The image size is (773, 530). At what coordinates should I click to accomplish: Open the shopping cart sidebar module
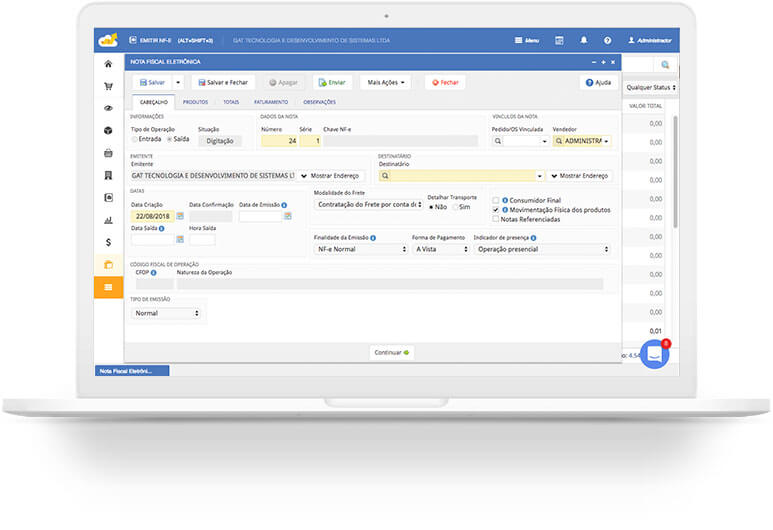point(108,86)
